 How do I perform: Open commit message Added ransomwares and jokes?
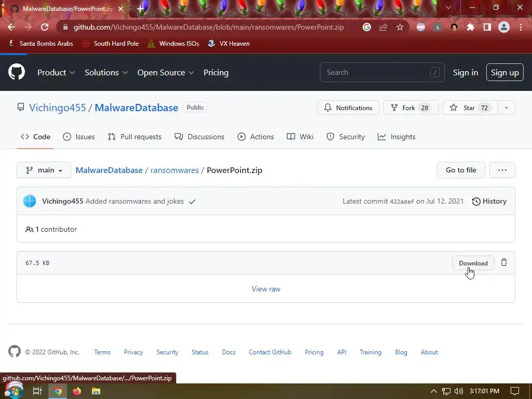point(135,201)
